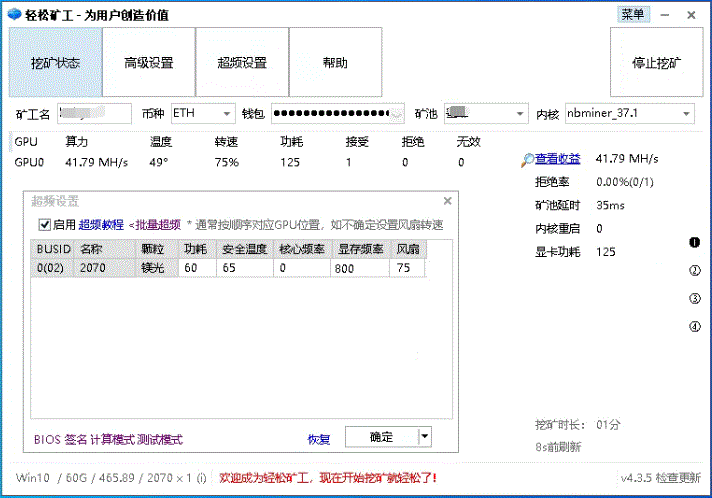Select page indicator number 2 circle

[695, 271]
